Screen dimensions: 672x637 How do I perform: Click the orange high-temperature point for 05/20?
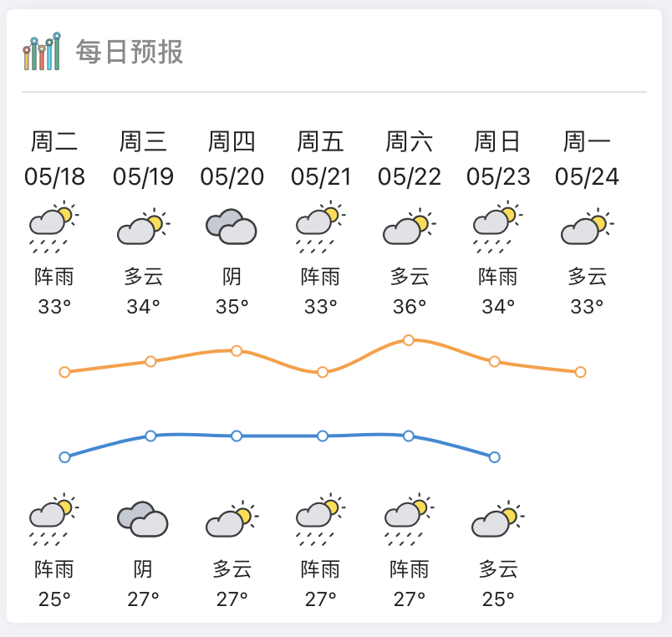click(x=237, y=350)
